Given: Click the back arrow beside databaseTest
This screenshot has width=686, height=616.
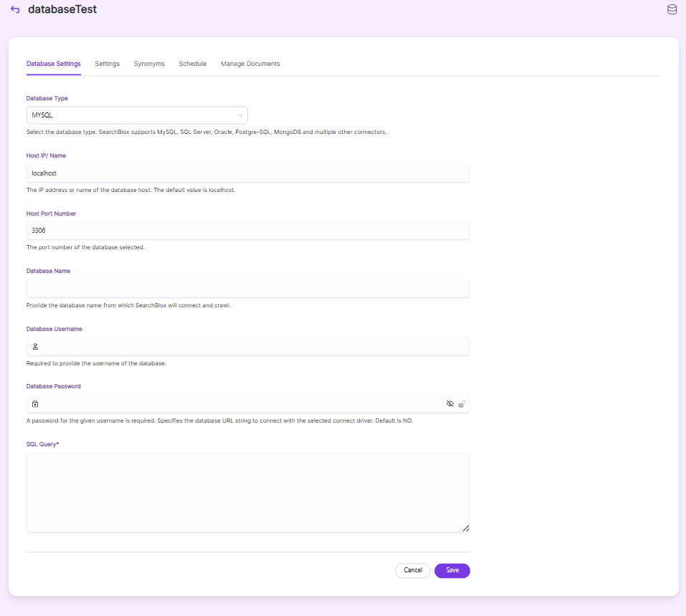Looking at the screenshot, I should 15,9.
